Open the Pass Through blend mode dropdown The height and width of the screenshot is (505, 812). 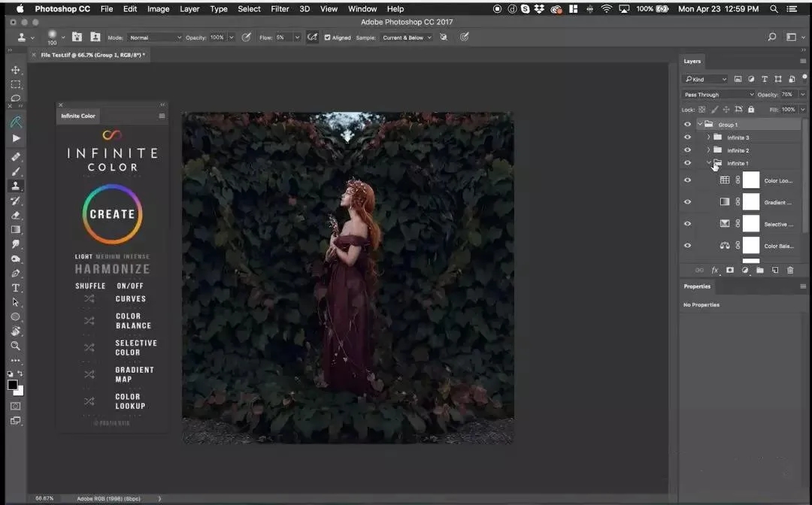click(718, 95)
